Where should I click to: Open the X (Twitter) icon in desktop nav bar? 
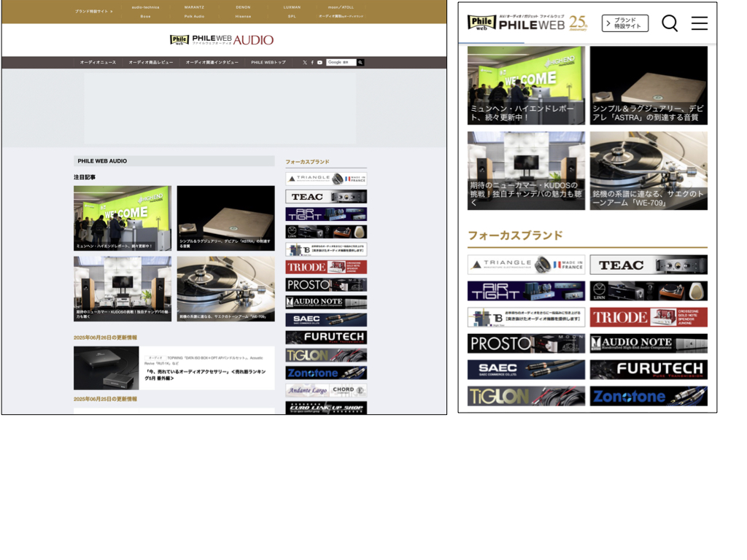coord(305,63)
